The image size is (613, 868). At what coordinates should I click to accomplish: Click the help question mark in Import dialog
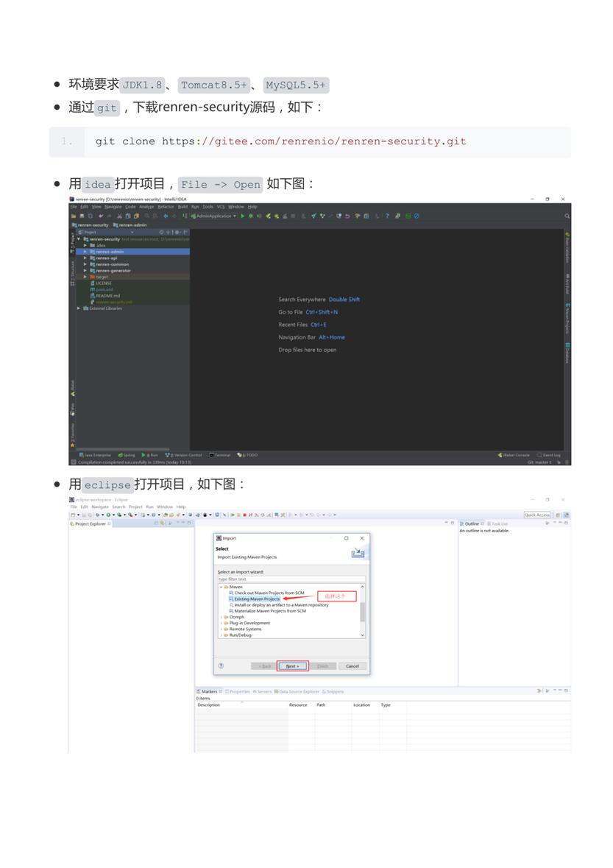(221, 666)
